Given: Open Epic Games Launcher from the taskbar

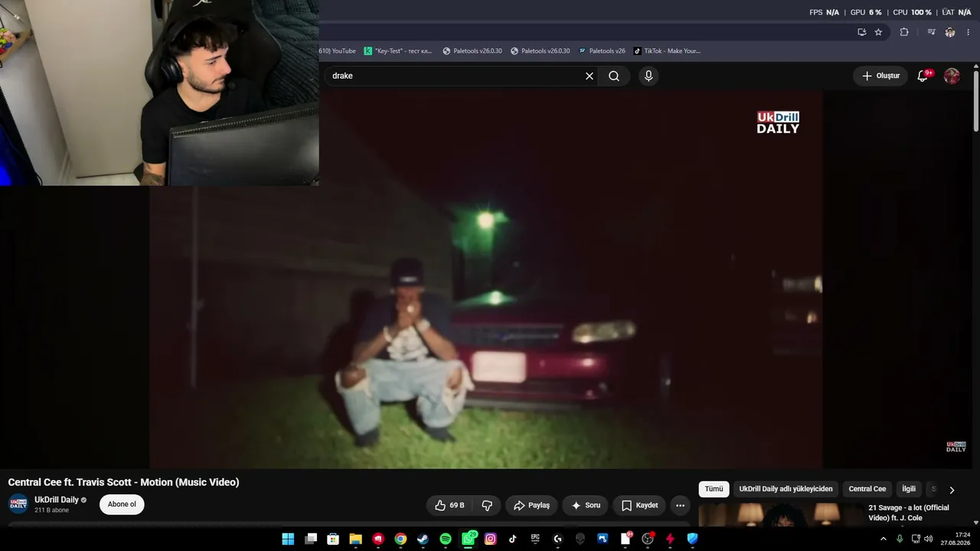Looking at the screenshot, I should [535, 539].
